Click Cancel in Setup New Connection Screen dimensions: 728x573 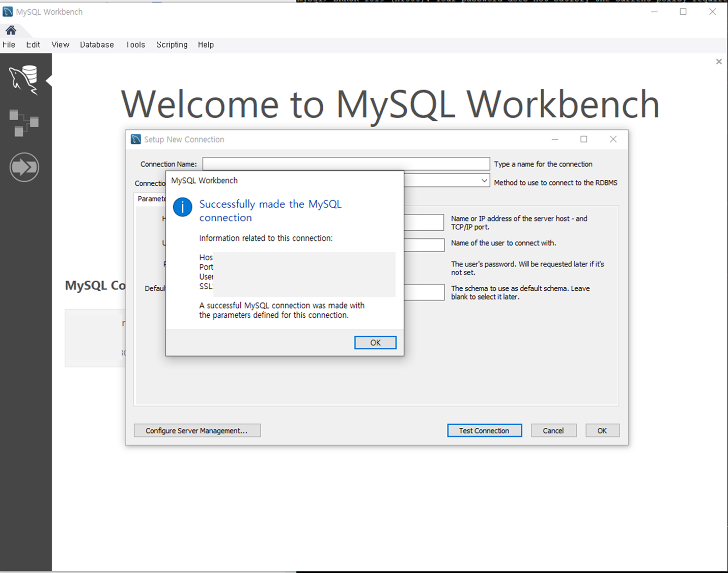(x=553, y=430)
